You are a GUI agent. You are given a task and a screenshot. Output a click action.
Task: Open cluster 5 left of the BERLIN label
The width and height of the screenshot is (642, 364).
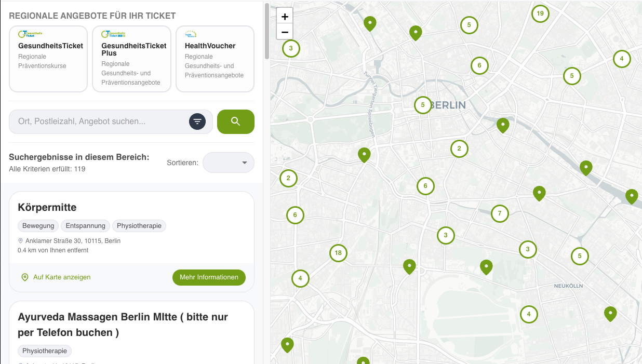pyautogui.click(x=423, y=105)
